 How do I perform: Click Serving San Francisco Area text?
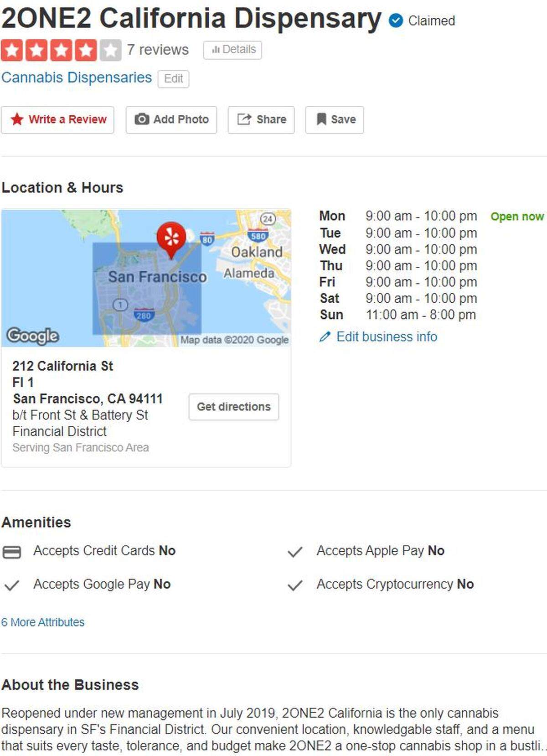click(81, 448)
